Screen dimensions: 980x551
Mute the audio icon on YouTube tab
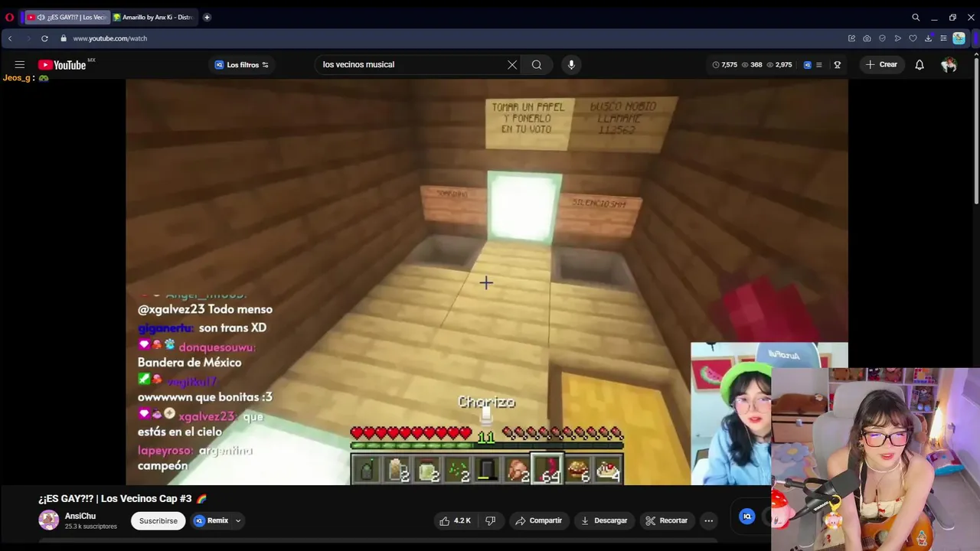pos(41,17)
